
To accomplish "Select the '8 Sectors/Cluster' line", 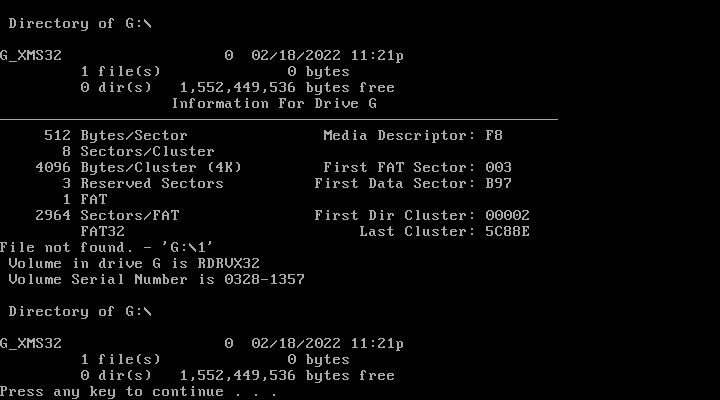I will coord(138,152).
